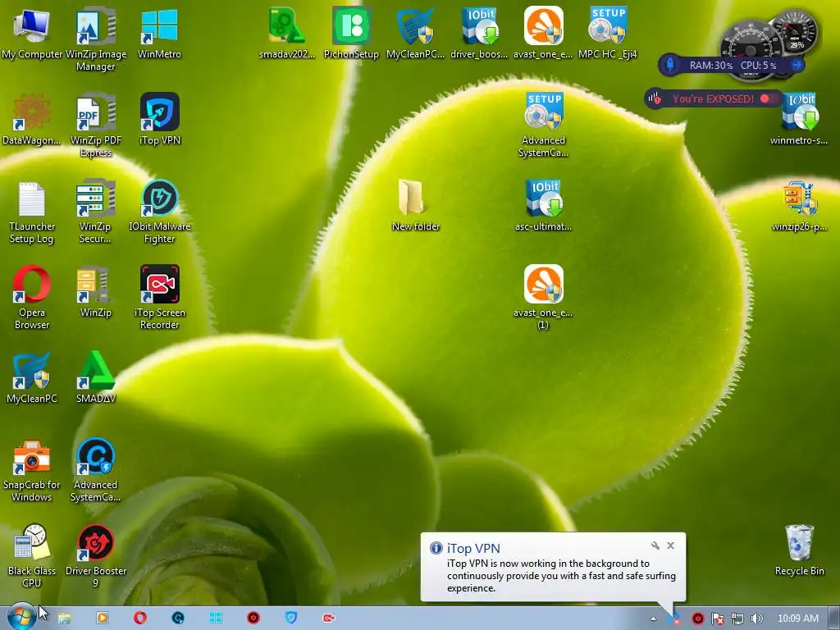Viewport: 840px width, 630px height.
Task: Select the top-row avast_one_e... installer icon
Action: tap(543, 33)
